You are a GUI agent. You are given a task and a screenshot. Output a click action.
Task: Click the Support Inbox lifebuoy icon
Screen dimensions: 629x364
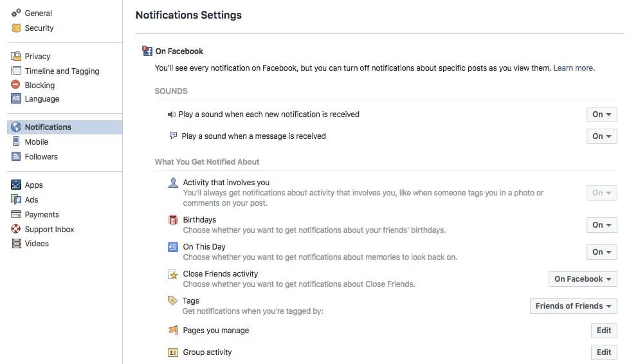pyautogui.click(x=16, y=230)
